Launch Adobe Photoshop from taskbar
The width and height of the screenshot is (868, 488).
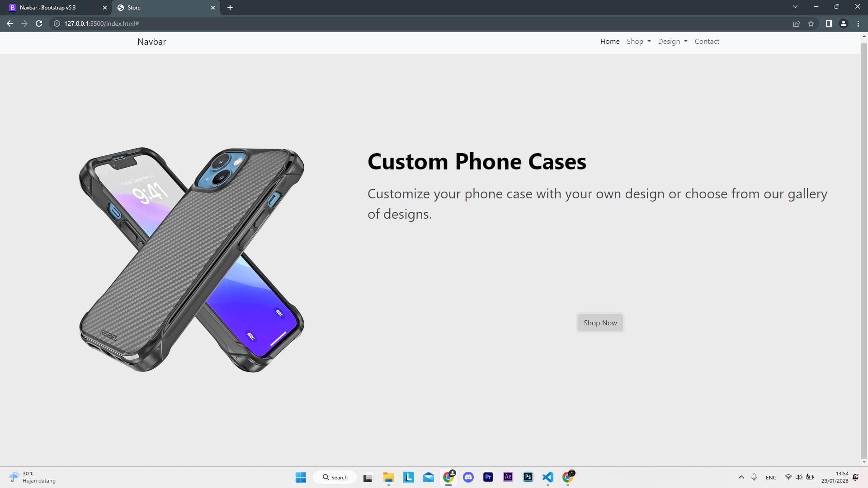coord(528,477)
